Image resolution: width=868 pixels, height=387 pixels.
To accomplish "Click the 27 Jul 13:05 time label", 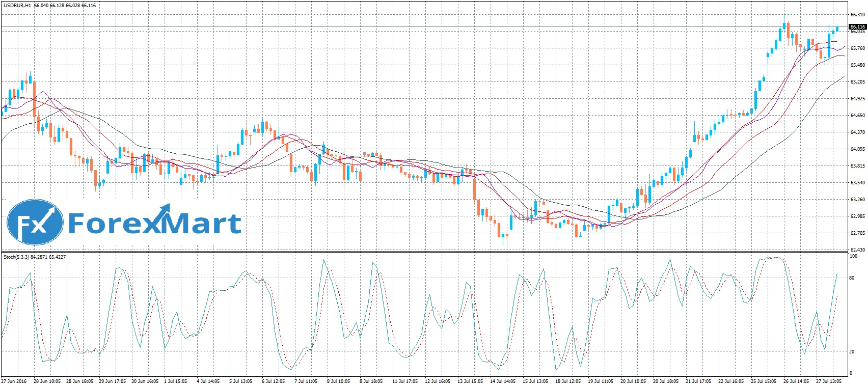I will 829,381.
